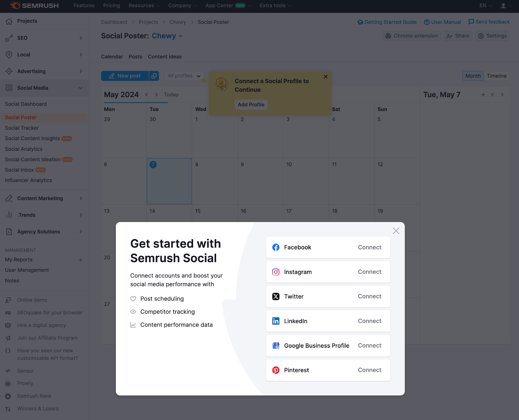Open the Projects home icon

9,21
